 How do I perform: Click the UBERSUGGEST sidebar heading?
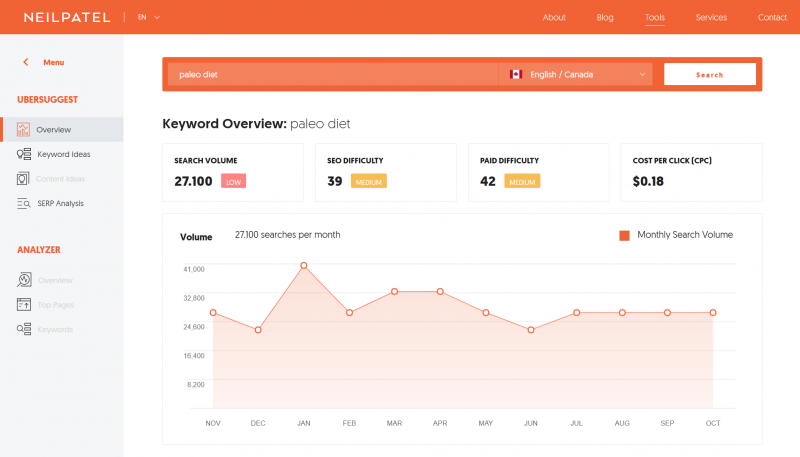point(47,99)
